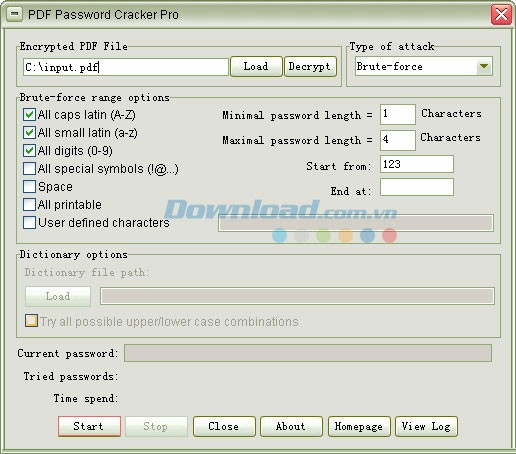Click the user defined characters text box

(x=356, y=223)
